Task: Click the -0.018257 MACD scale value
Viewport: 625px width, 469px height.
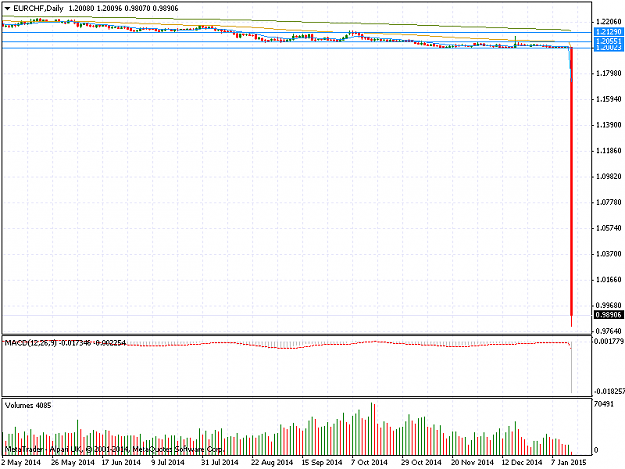Action: pos(609,392)
